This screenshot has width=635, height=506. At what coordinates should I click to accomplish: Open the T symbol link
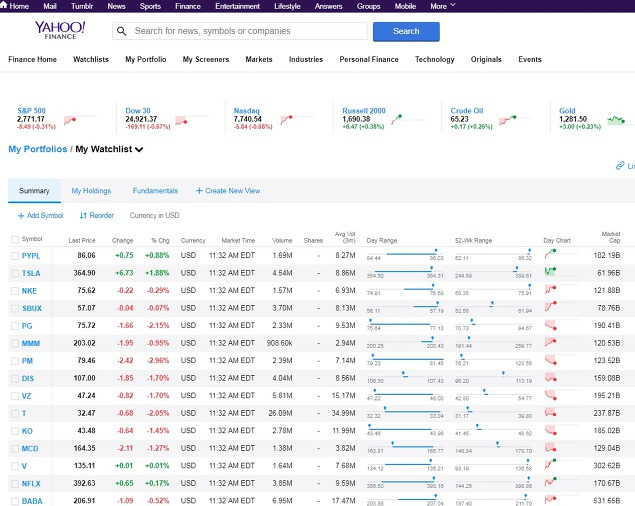tap(24, 414)
